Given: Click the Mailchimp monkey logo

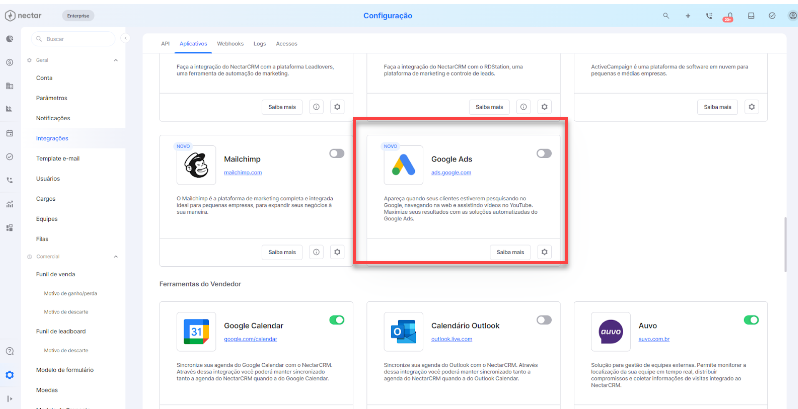Looking at the screenshot, I should click(196, 165).
